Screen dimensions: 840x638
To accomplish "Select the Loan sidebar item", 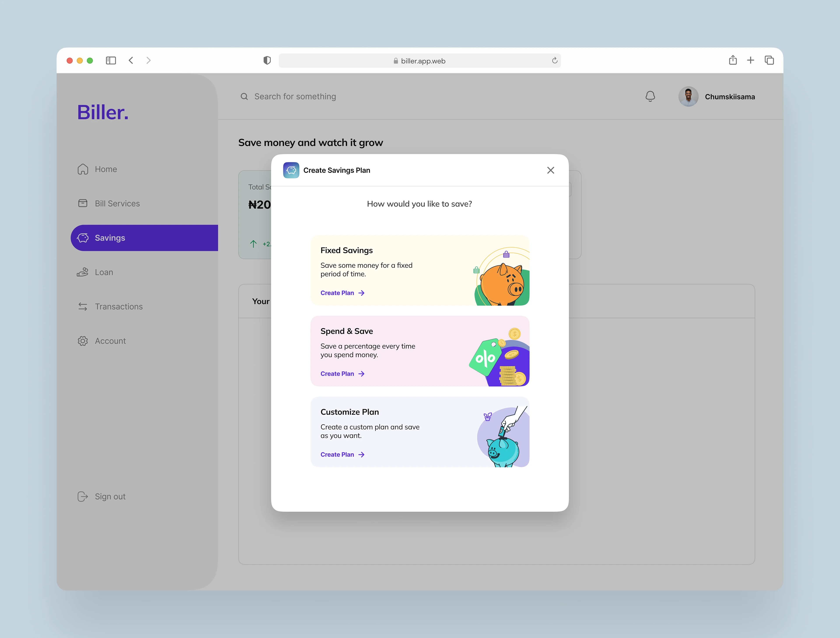I will (x=104, y=272).
